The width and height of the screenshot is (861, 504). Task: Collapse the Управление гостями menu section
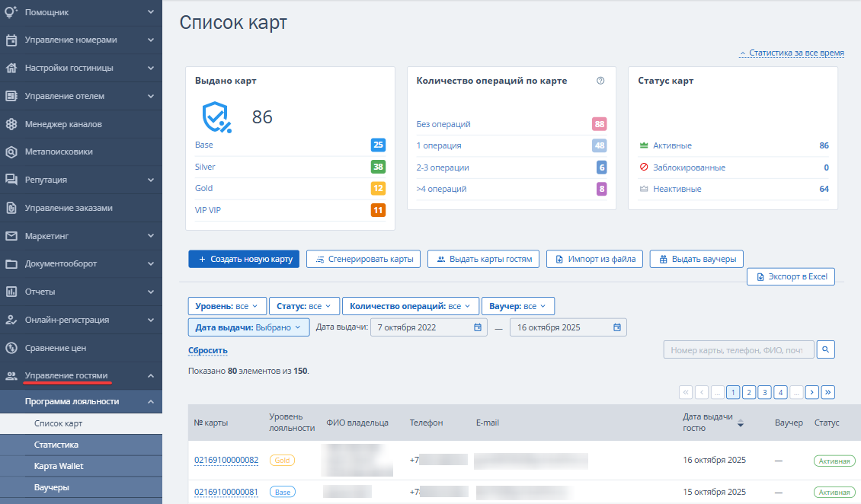(151, 376)
